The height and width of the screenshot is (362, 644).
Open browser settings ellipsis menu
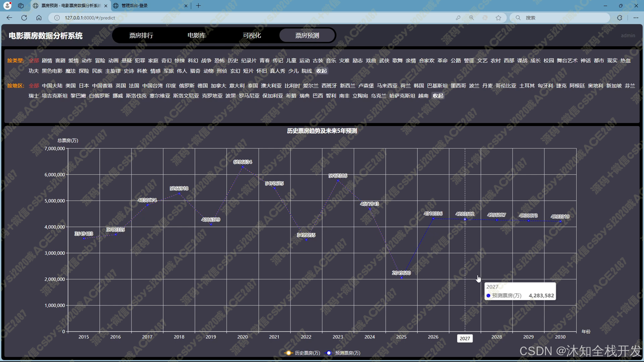tap(636, 18)
